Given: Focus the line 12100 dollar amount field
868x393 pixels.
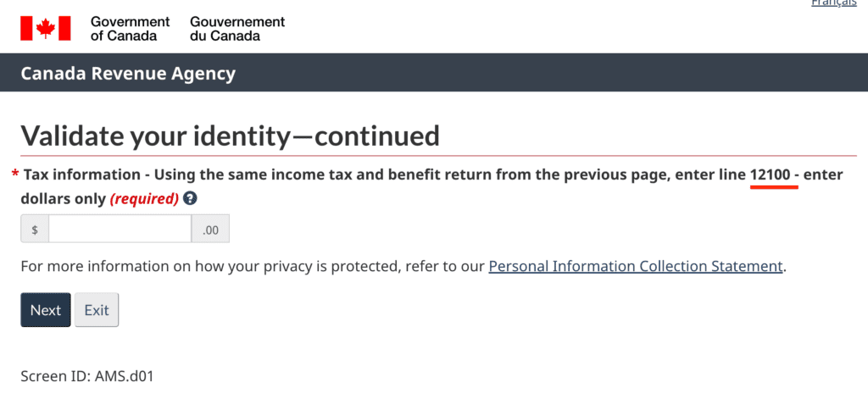Looking at the screenshot, I should click(120, 230).
